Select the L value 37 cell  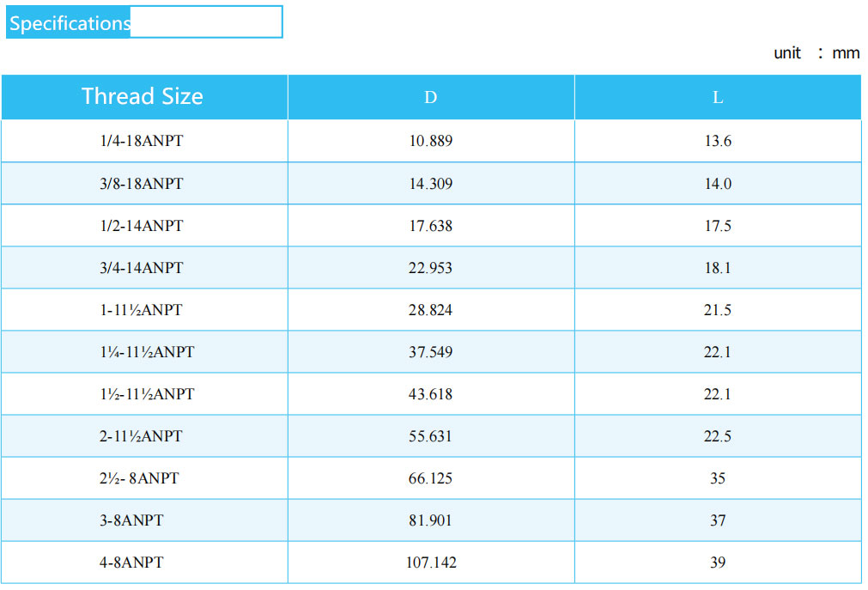(x=717, y=520)
